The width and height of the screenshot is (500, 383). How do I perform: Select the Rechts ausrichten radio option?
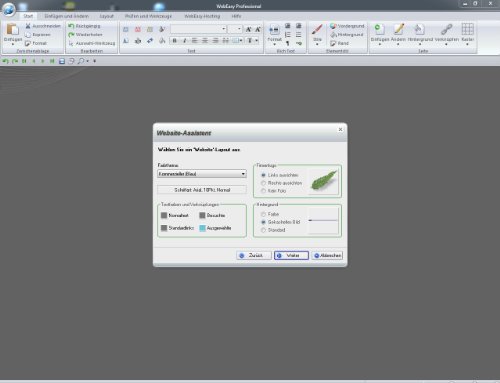(x=263, y=183)
